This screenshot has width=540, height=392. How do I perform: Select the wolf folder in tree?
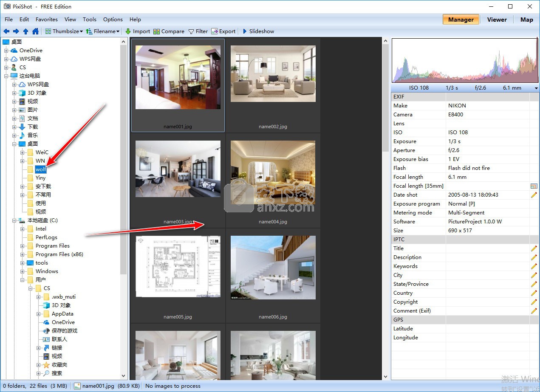point(40,169)
